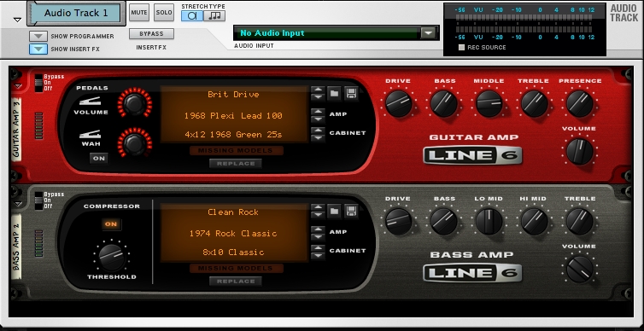This screenshot has height=331, width=644.
Task: Select the musical notes stretch type icon
Action: pos(214,15)
